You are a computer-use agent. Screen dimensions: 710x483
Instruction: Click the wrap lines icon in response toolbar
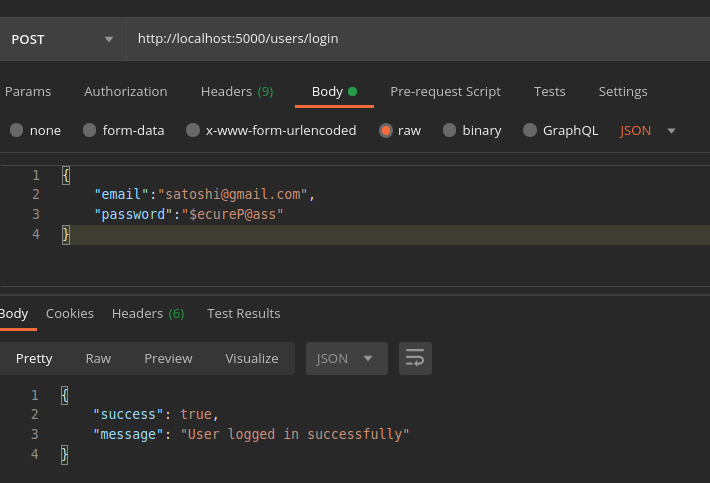point(415,358)
